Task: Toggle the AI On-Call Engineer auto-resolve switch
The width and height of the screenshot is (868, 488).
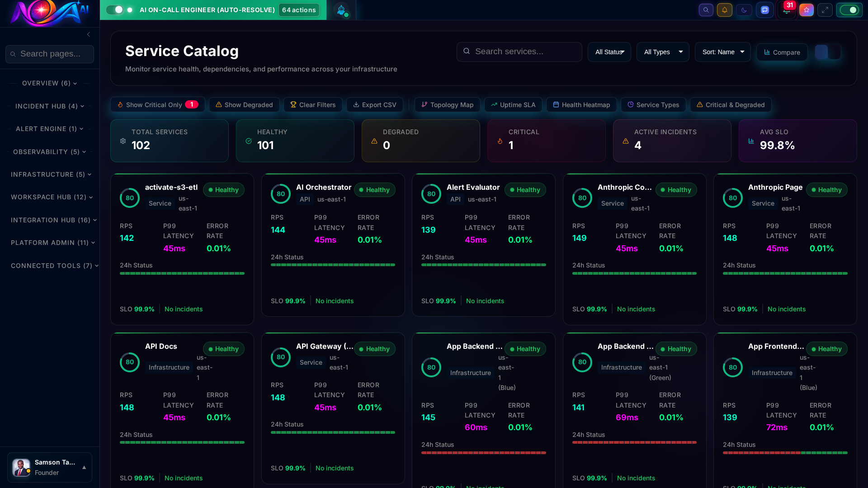Action: click(x=115, y=10)
